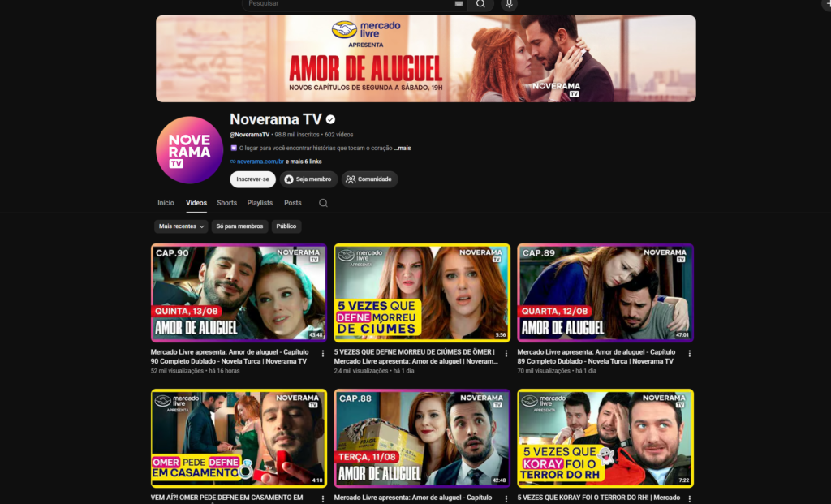Open the VEM AÍ OMER PEDE DEFNE title
The image size is (831, 504).
point(227,498)
